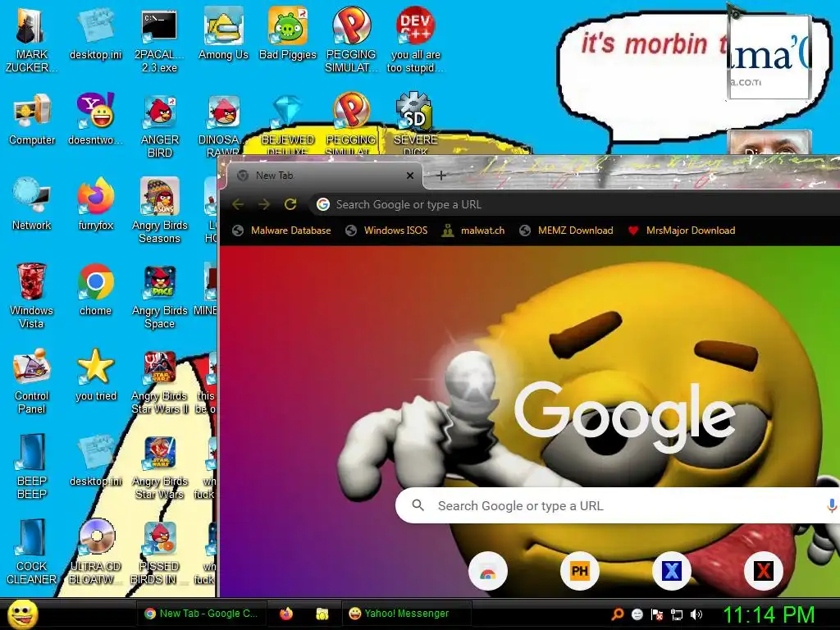Open the Windows Vista recycle bin icon
840x630 pixels.
click(x=32, y=295)
